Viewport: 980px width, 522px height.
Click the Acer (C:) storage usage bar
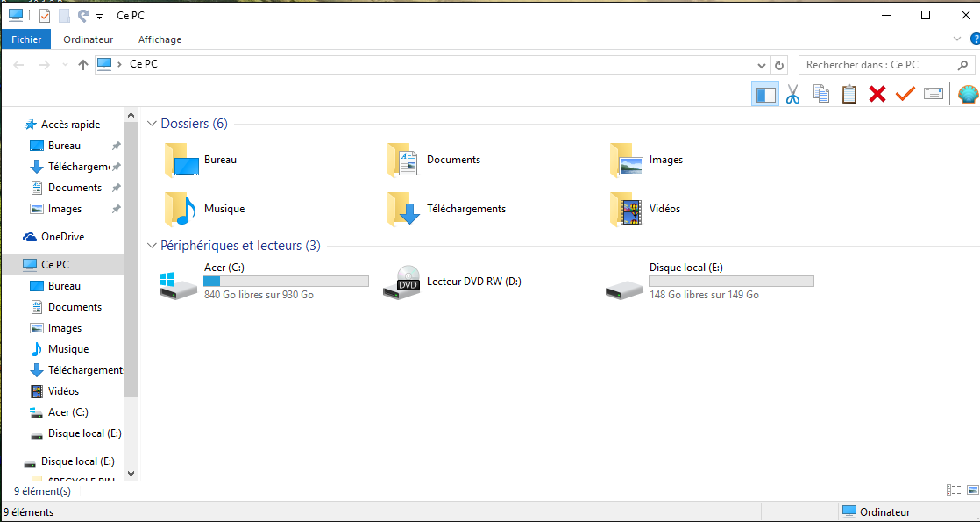coord(287,281)
